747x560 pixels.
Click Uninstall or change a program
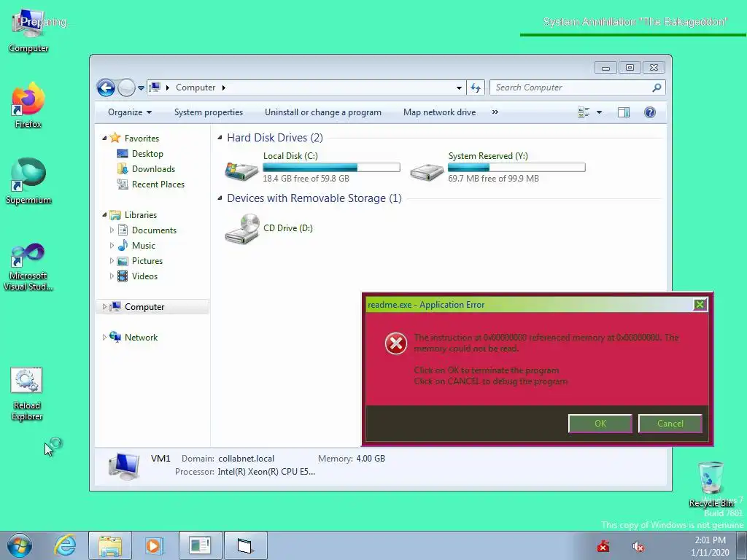click(323, 112)
